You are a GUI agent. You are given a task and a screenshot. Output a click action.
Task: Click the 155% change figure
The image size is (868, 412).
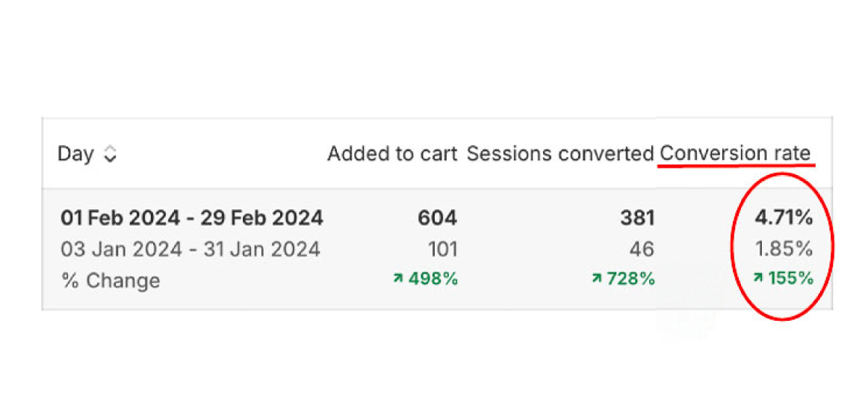pyautogui.click(x=788, y=279)
